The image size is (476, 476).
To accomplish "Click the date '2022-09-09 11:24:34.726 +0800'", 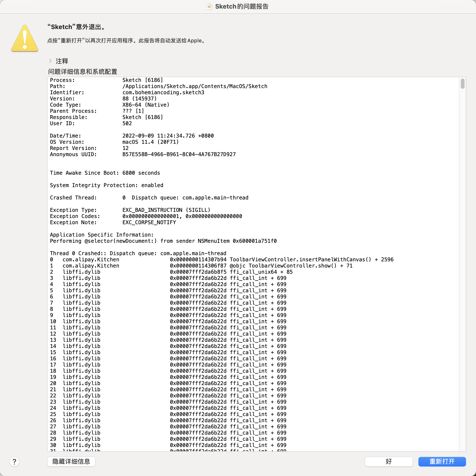I will click(x=168, y=136).
